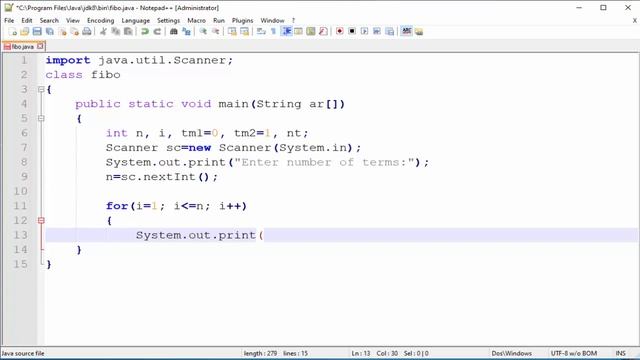Toggle Show All Characters pilcrow icon

click(273, 31)
